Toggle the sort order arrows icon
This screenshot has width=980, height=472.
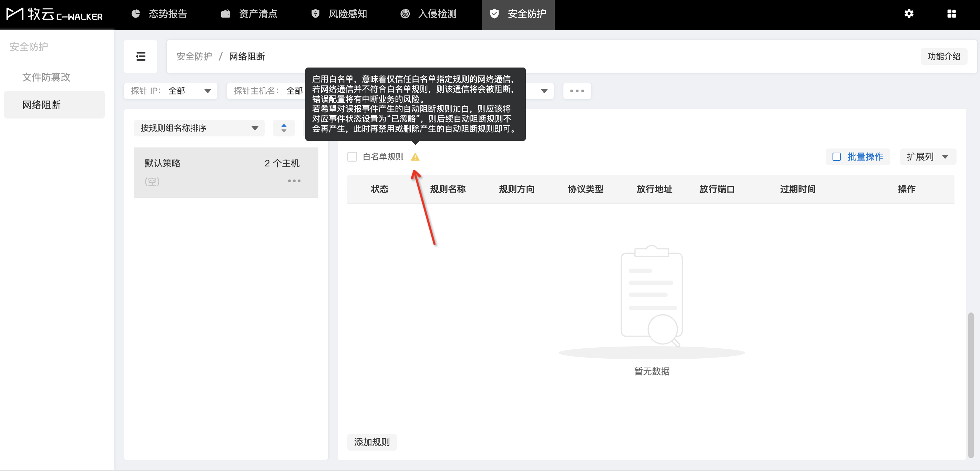pyautogui.click(x=284, y=128)
